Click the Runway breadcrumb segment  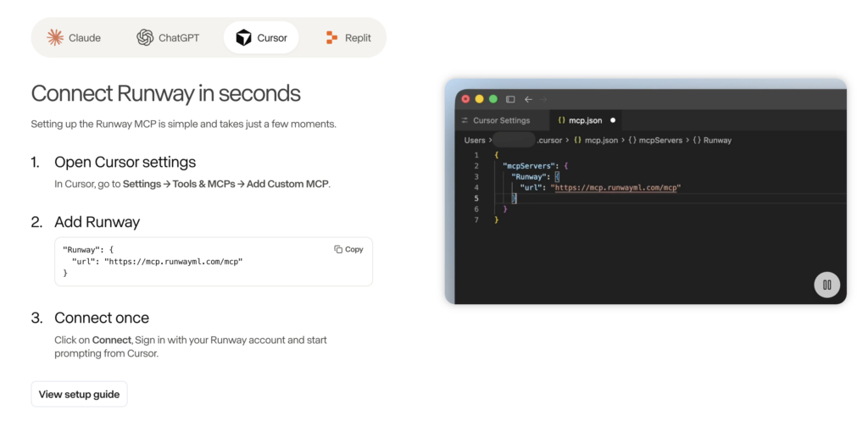point(712,141)
